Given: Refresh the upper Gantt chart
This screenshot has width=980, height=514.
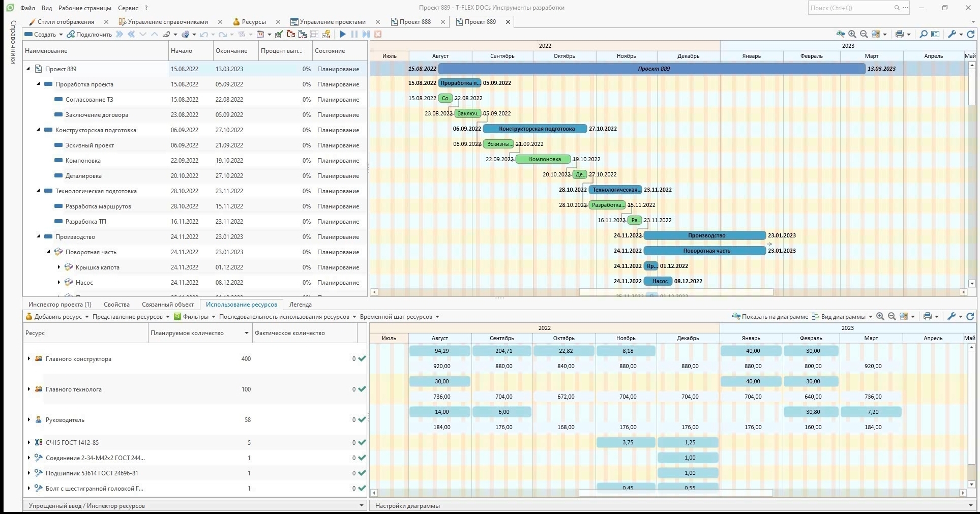Looking at the screenshot, I should click(970, 35).
